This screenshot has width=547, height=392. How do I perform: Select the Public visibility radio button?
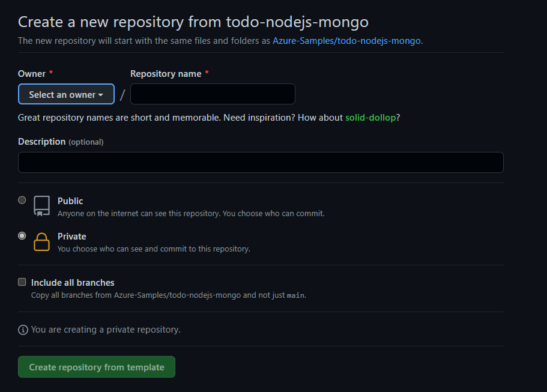22,200
